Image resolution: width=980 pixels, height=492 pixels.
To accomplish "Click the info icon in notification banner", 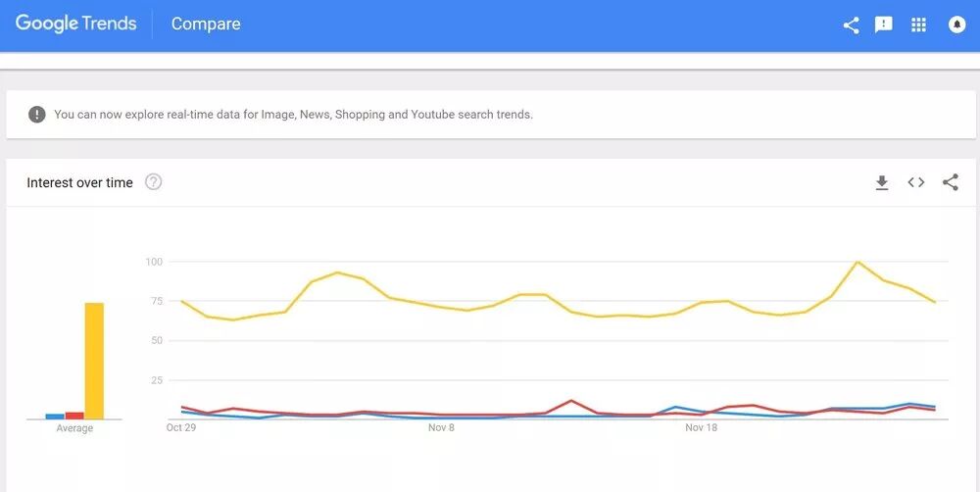I will pos(37,115).
